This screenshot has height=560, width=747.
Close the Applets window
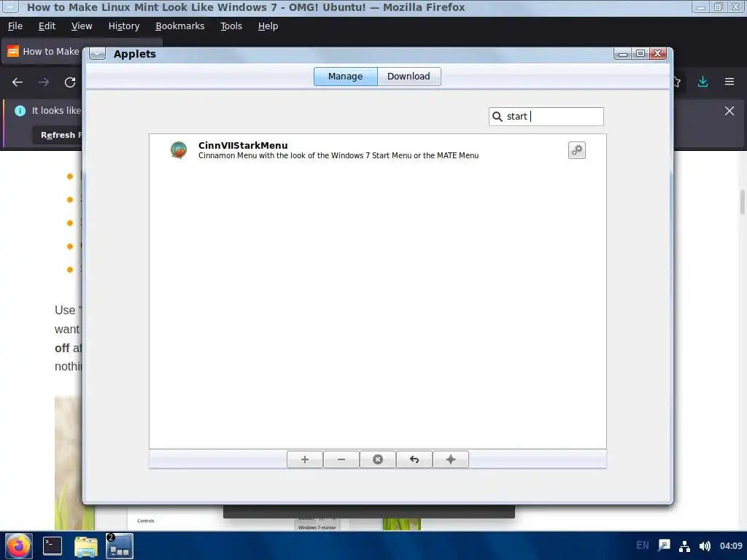click(x=658, y=53)
